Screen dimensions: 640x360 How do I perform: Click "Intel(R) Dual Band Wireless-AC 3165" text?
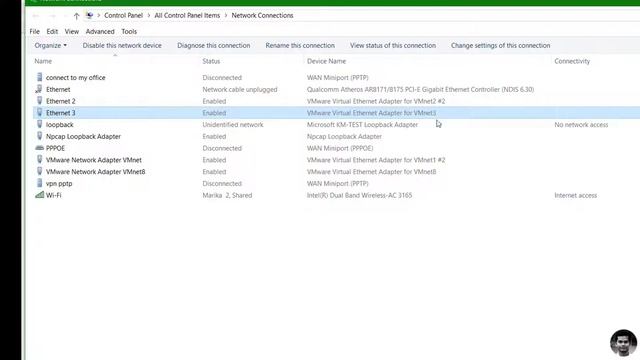[359, 196]
